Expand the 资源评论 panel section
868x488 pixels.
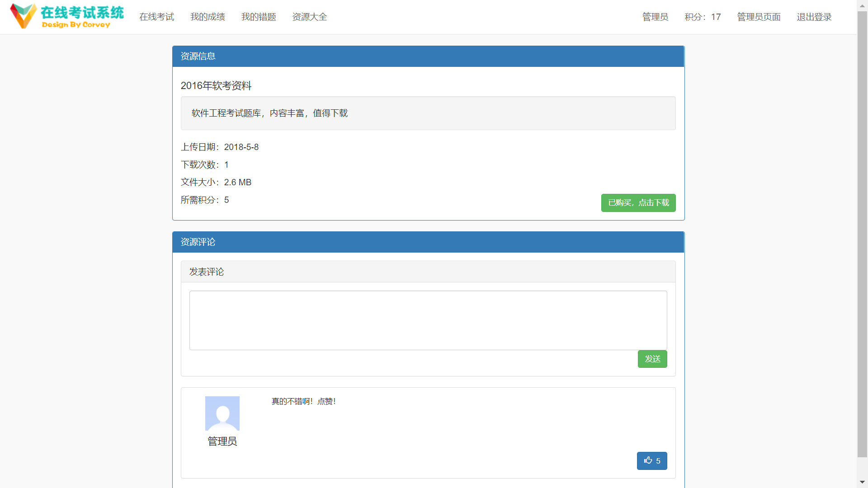coord(428,242)
